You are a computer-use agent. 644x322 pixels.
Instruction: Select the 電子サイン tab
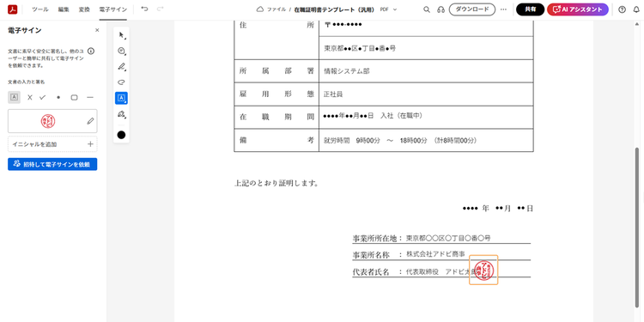(113, 9)
